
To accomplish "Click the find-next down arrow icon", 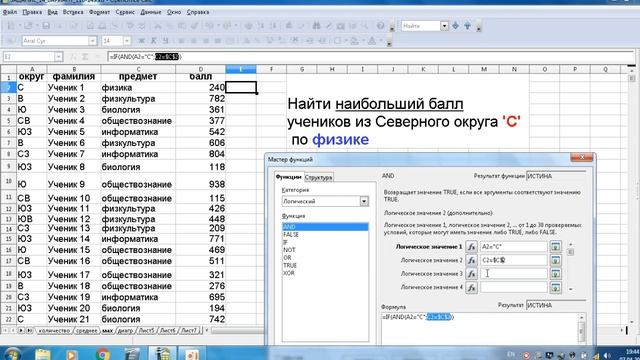I will tap(456, 26).
